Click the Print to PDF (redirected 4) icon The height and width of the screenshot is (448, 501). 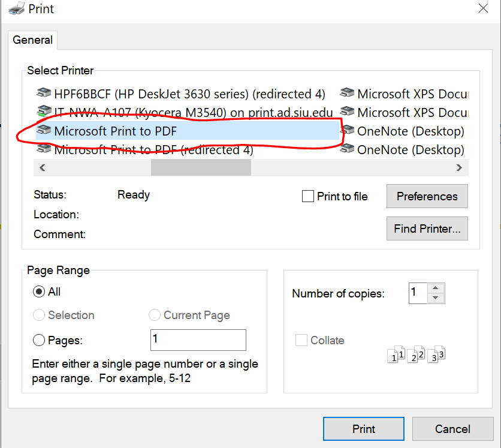(44, 149)
